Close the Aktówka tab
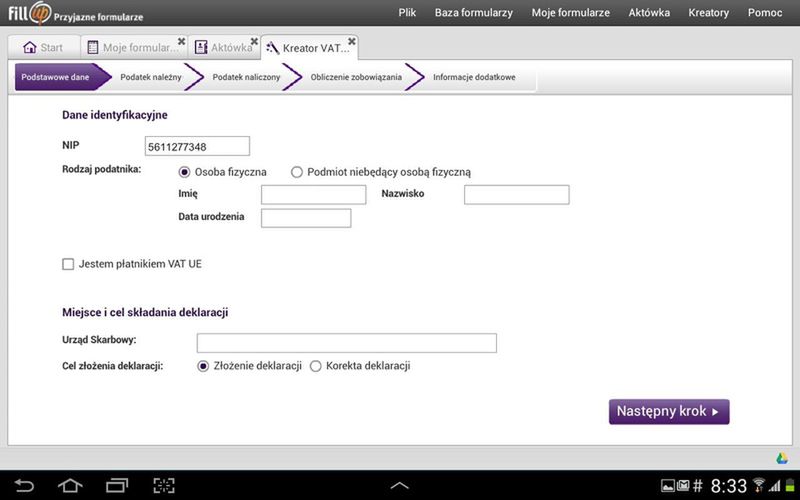800x500 pixels. coord(254,41)
